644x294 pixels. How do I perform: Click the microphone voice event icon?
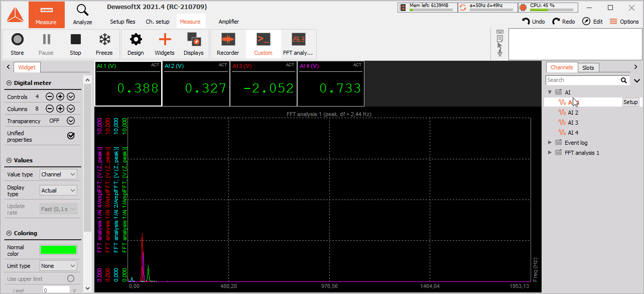pos(500,52)
